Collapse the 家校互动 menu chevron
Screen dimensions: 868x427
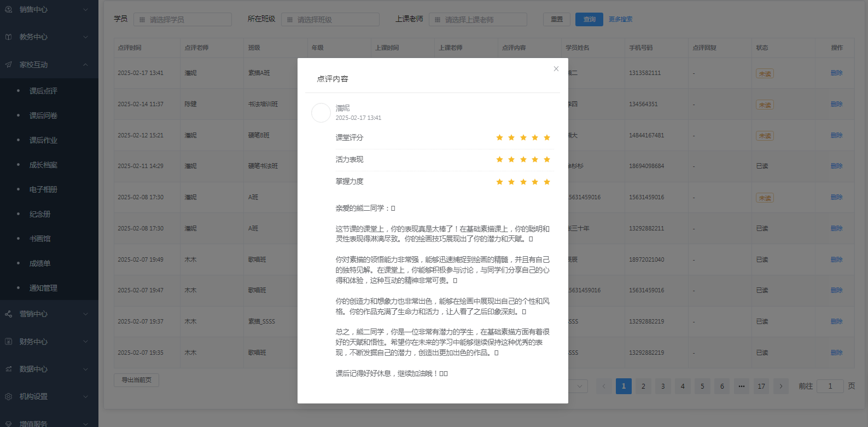click(85, 65)
